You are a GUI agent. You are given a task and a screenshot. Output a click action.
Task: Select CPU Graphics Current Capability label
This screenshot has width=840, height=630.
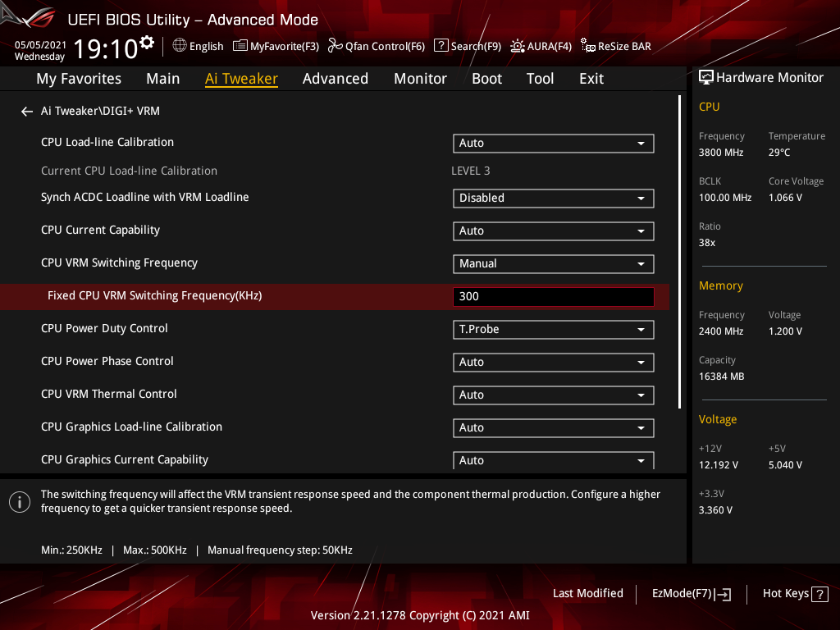(x=125, y=459)
